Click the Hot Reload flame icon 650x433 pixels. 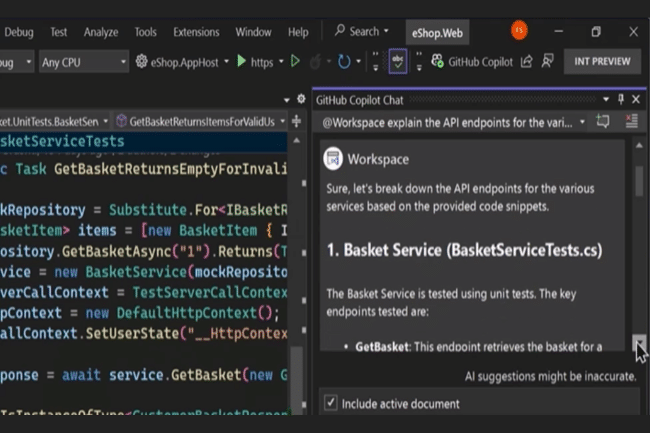(315, 62)
